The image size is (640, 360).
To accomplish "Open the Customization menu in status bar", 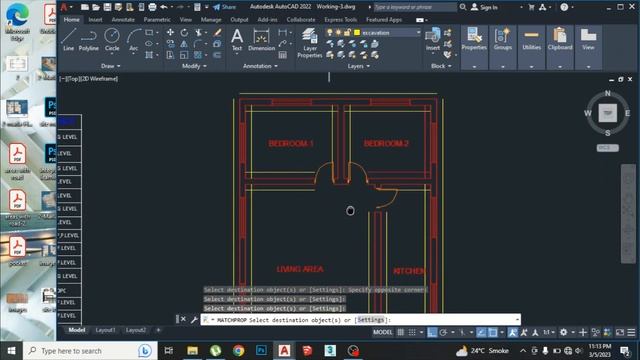I will click(x=631, y=332).
